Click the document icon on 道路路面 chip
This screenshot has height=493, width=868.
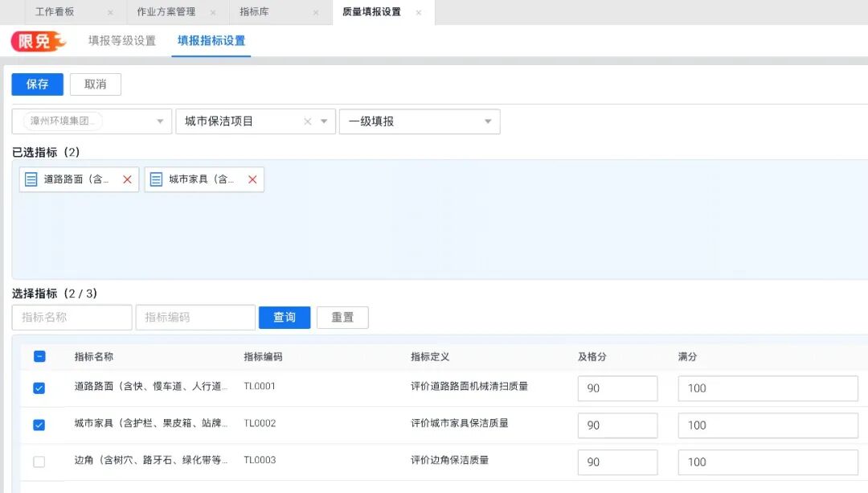pyautogui.click(x=30, y=179)
